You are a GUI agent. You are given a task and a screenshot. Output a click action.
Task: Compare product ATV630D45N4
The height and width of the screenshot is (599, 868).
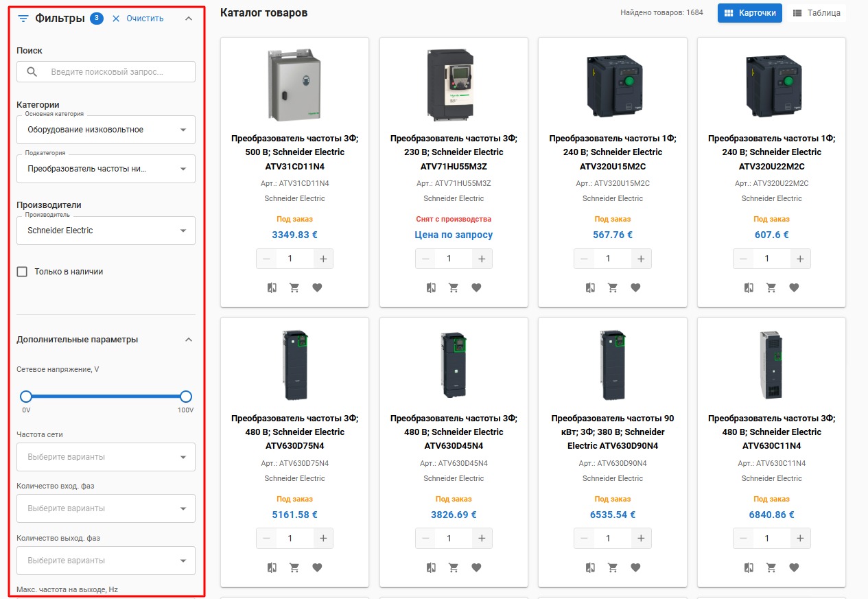pyautogui.click(x=431, y=567)
